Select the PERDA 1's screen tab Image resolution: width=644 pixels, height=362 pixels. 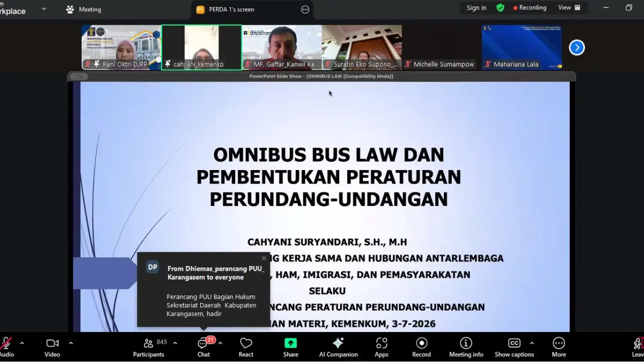point(252,10)
